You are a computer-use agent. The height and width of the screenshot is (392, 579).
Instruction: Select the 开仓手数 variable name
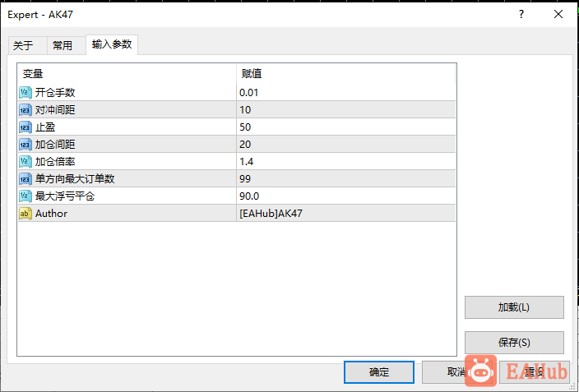[55, 92]
